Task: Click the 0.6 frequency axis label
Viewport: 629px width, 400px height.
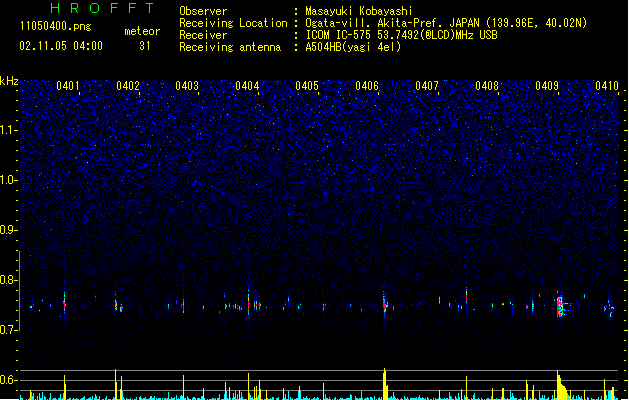Action: (x=9, y=380)
